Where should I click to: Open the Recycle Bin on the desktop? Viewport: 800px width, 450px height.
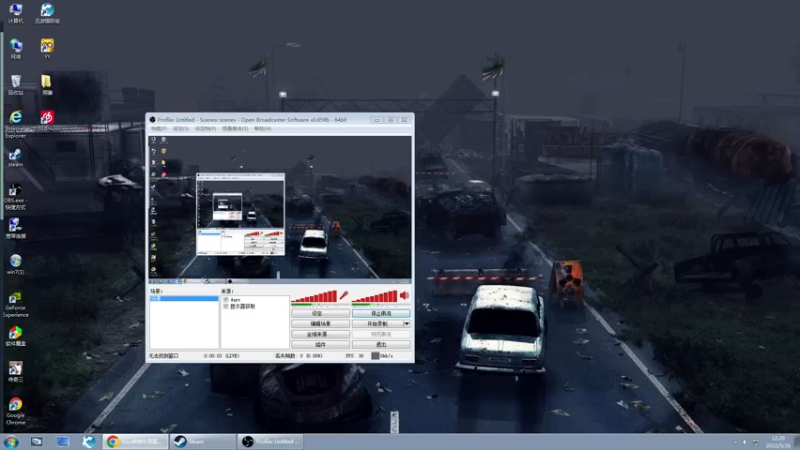[x=15, y=85]
